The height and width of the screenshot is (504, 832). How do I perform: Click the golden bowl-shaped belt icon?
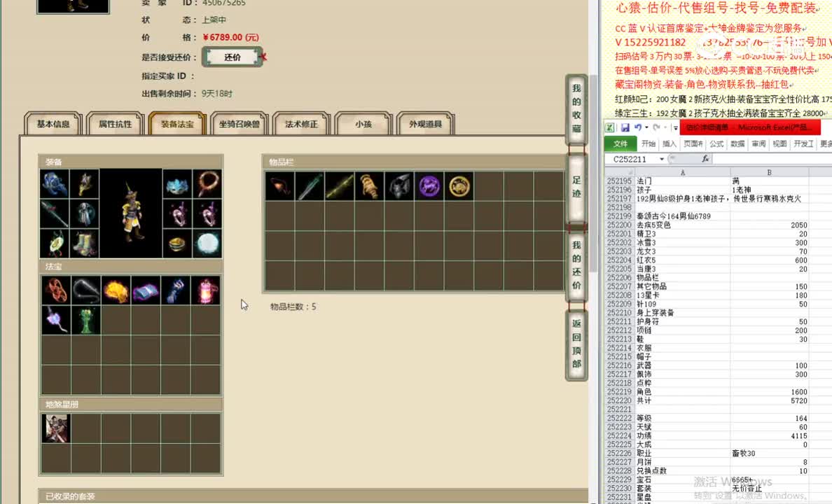177,243
